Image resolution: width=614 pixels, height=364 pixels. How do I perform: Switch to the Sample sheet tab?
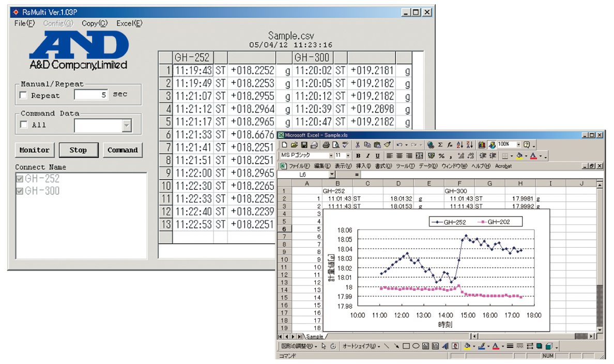point(314,337)
